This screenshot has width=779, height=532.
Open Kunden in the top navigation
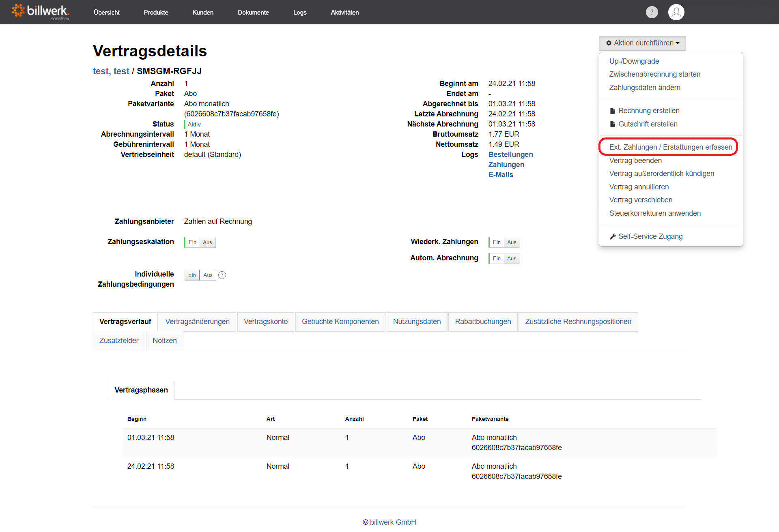pyautogui.click(x=203, y=13)
